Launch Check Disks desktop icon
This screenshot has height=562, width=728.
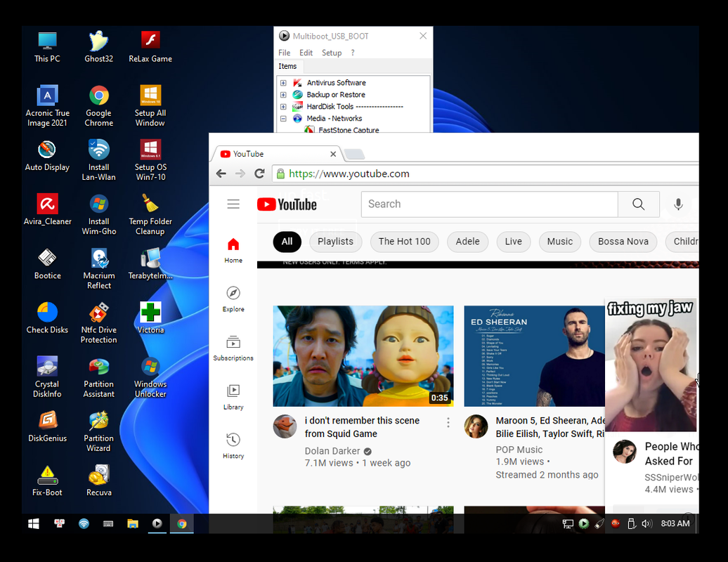coord(47,318)
